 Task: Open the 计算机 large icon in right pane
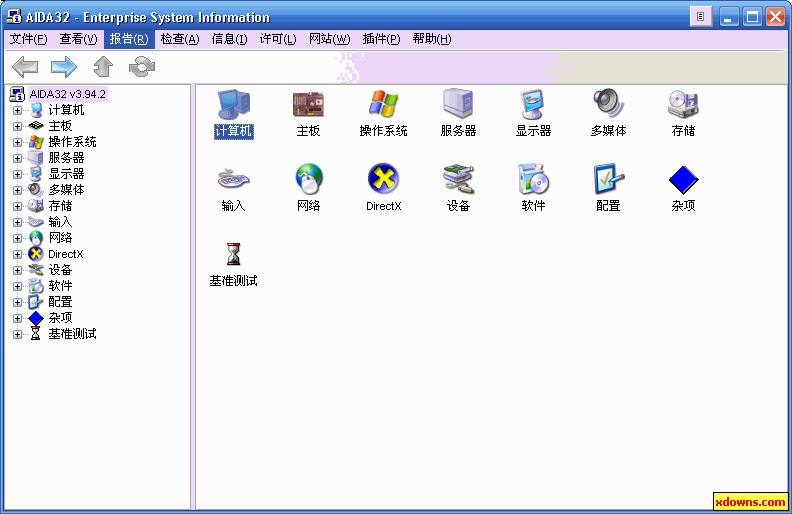pyautogui.click(x=233, y=105)
